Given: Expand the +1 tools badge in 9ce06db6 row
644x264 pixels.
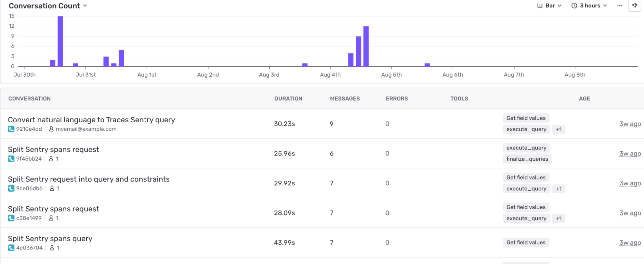Looking at the screenshot, I should (x=559, y=189).
